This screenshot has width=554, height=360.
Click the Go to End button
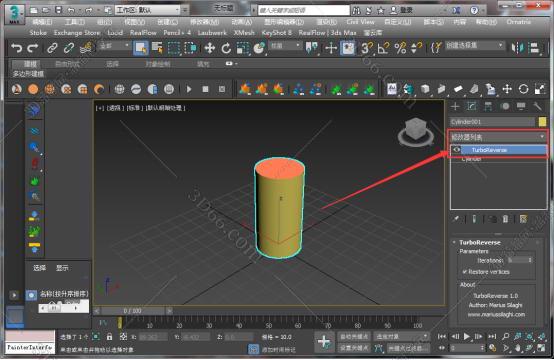492,337
